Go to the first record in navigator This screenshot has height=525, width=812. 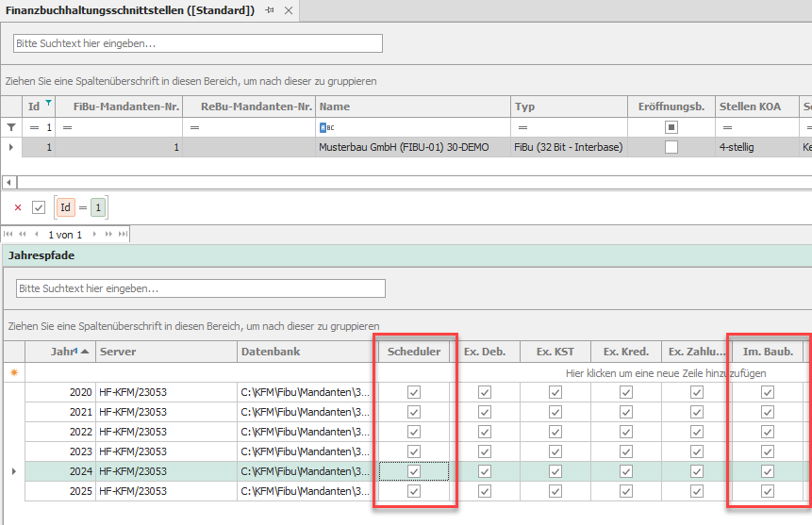(8, 235)
